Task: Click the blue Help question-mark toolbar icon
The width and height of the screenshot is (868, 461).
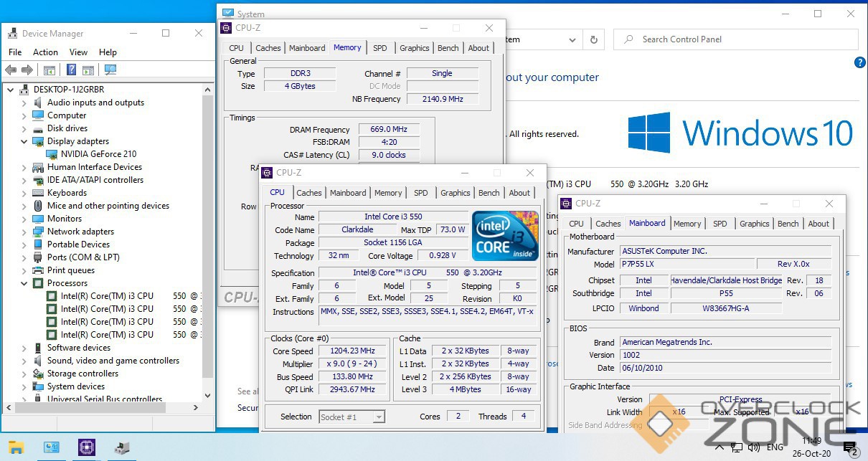Action: tap(71, 70)
